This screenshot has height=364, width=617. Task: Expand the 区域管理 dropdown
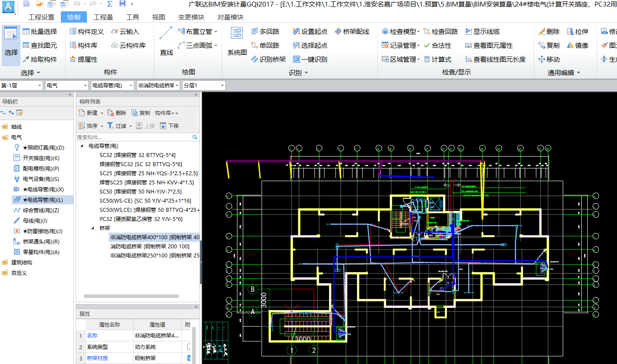418,60
